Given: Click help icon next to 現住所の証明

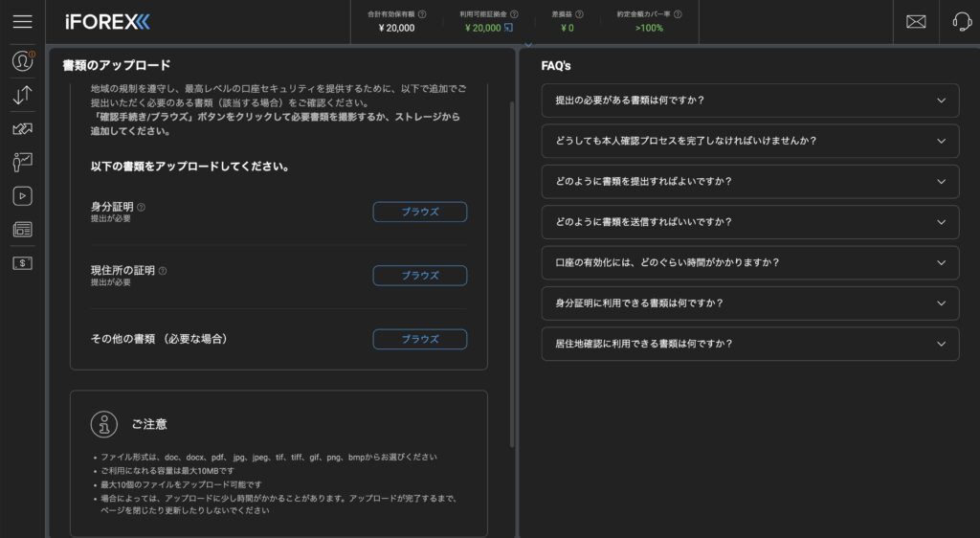Looking at the screenshot, I should [163, 271].
